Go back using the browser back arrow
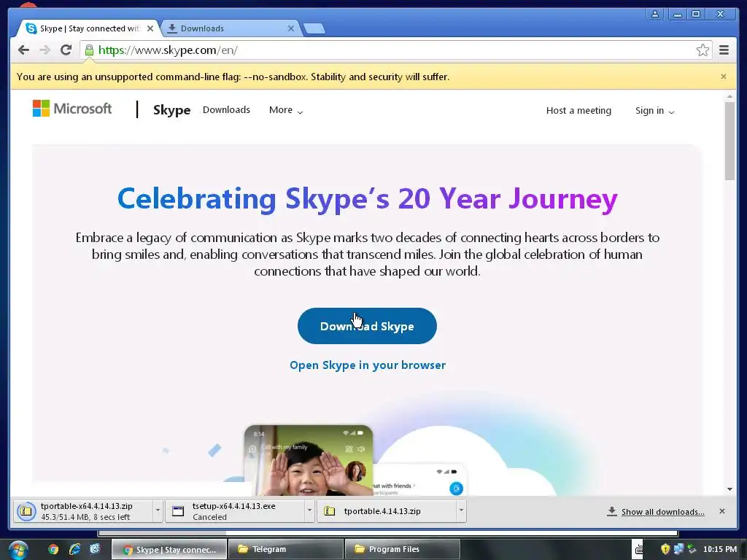The width and height of the screenshot is (747, 560). pyautogui.click(x=23, y=50)
